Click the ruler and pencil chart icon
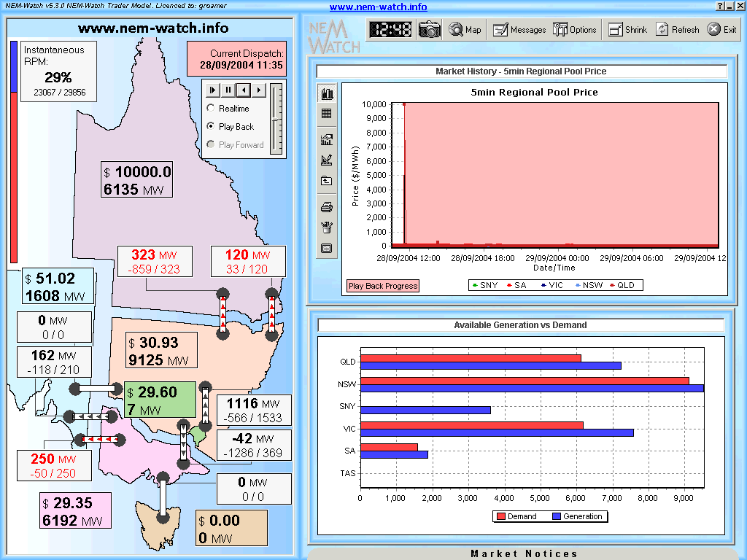747x560 pixels. 326,160
